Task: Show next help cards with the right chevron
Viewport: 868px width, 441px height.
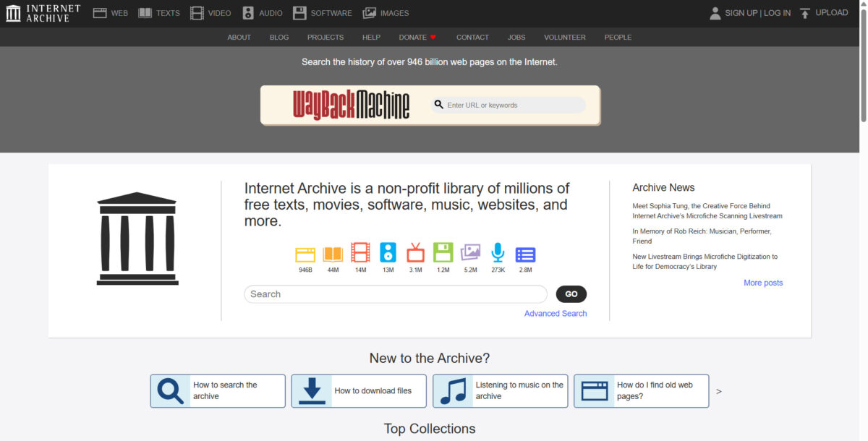Action: tap(719, 391)
